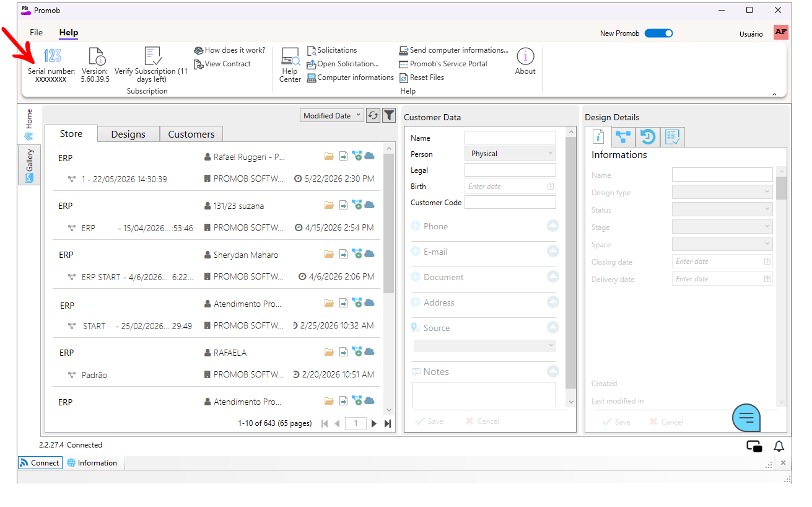Select design 1 - 22/05/2026 14:30:39
812x507 pixels.
(x=124, y=179)
